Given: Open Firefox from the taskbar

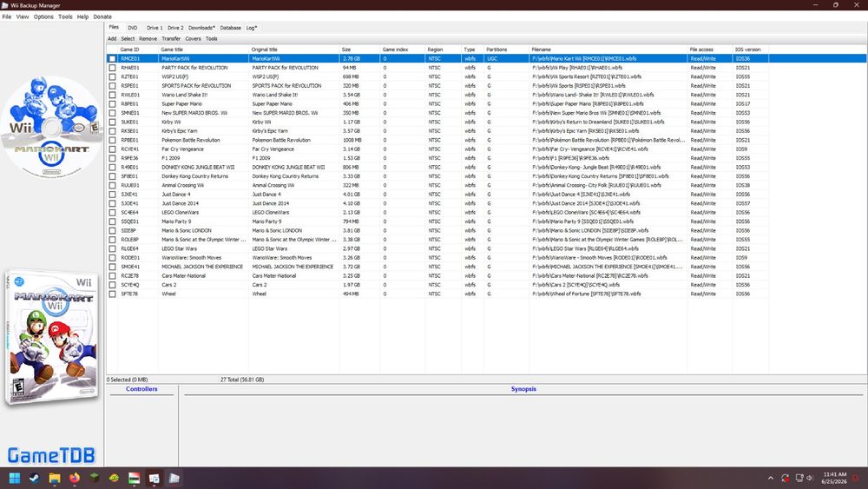Looking at the screenshot, I should [74, 478].
